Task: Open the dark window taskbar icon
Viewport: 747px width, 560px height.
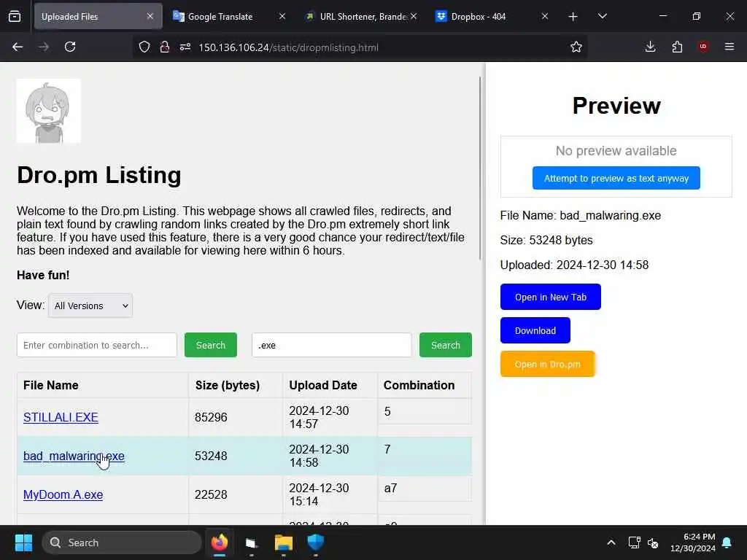Action: point(251,542)
